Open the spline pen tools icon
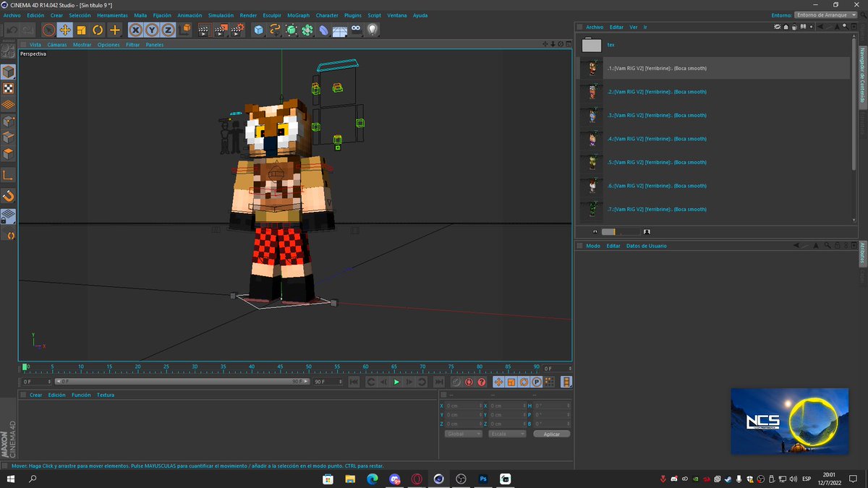Screen dimensions: 868x488 coord(275,30)
